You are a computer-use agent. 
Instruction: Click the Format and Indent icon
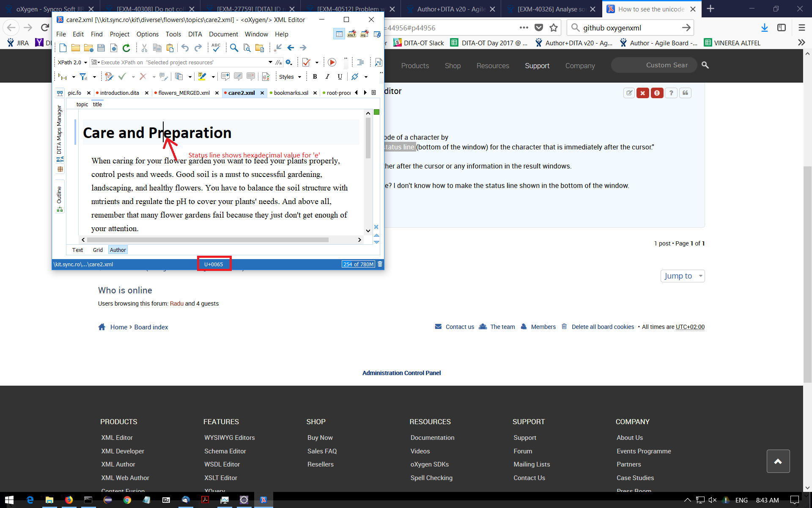pos(360,62)
